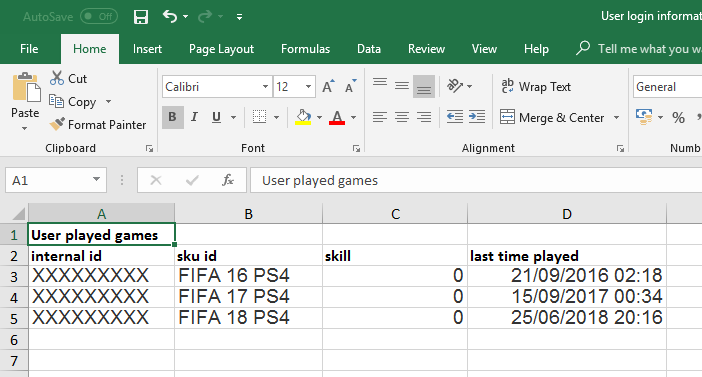Open the Fill Color palette arrow
This screenshot has height=377, width=702.
coord(319,117)
